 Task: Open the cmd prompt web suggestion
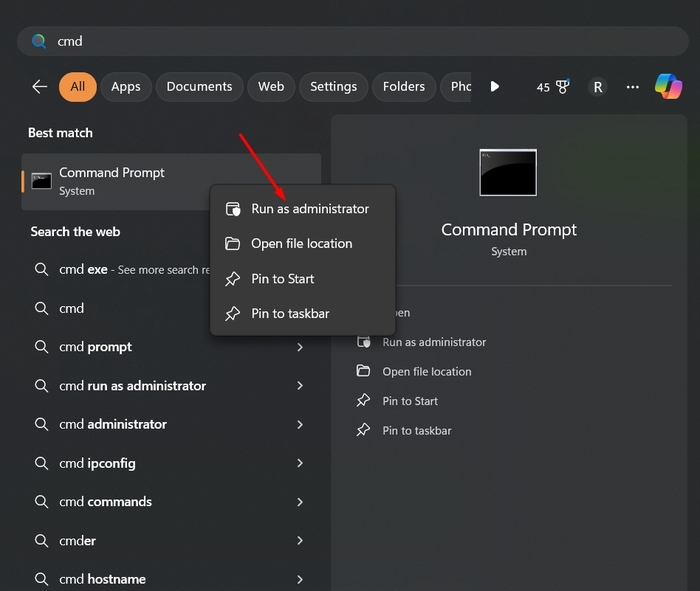tap(171, 347)
